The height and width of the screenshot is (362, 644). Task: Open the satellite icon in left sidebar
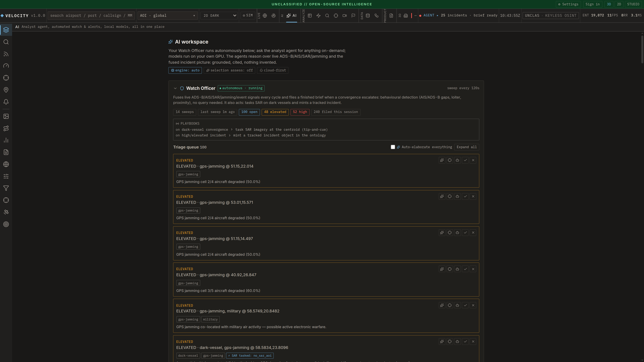point(6,212)
